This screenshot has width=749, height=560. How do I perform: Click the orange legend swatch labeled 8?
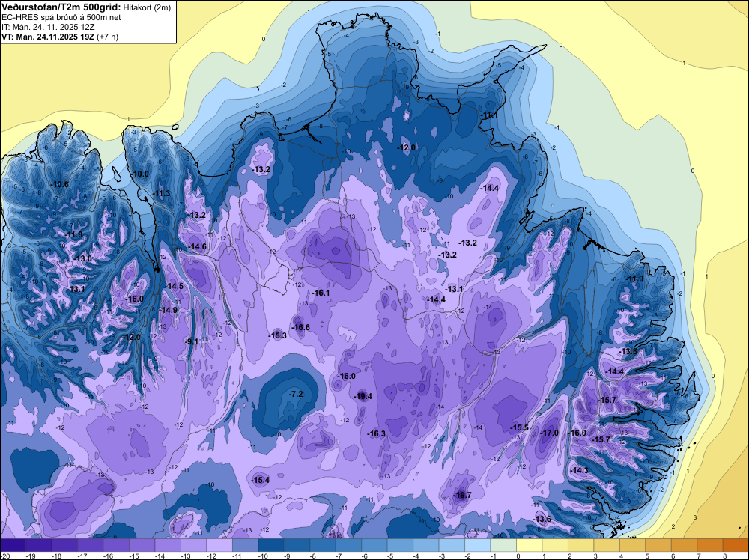(x=736, y=545)
